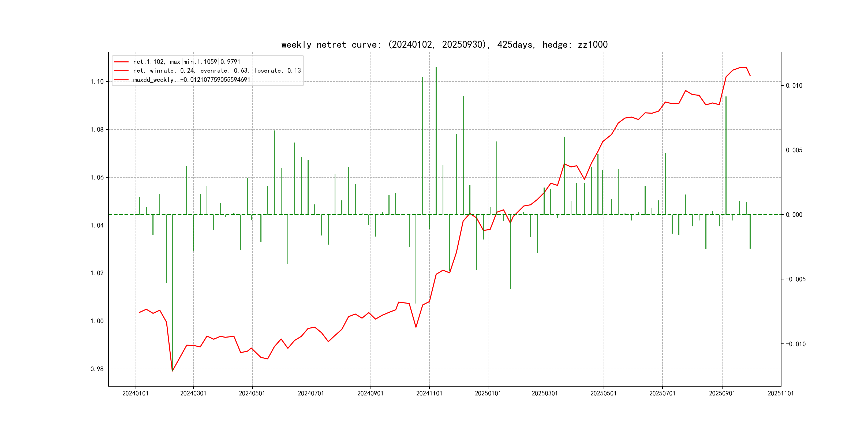Click the red line swatch beside maxdd_weekly
The image size is (868, 434).
(121, 80)
